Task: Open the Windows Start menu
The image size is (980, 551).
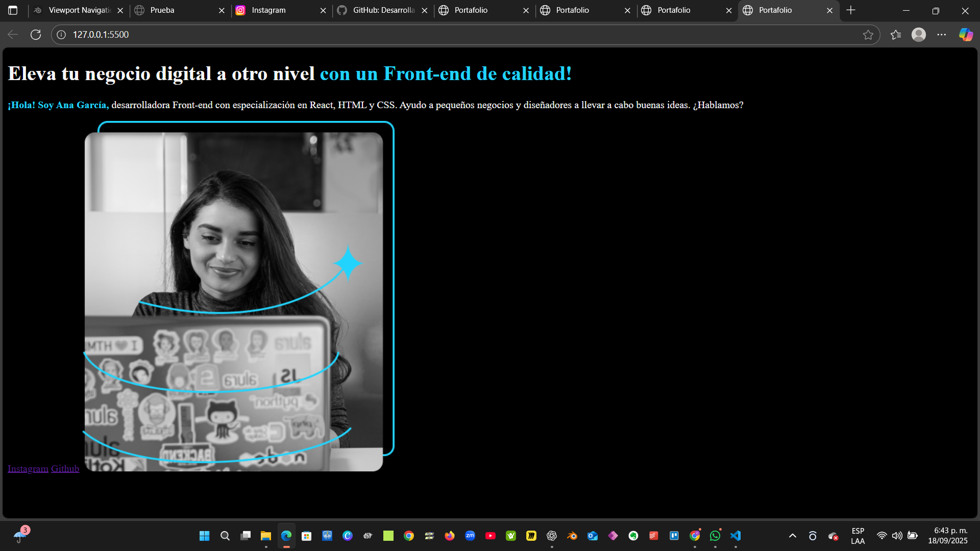Action: 205,536
